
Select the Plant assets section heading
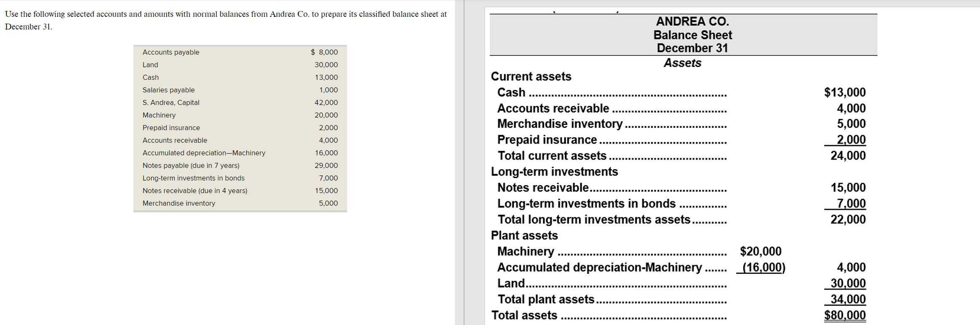(524, 236)
